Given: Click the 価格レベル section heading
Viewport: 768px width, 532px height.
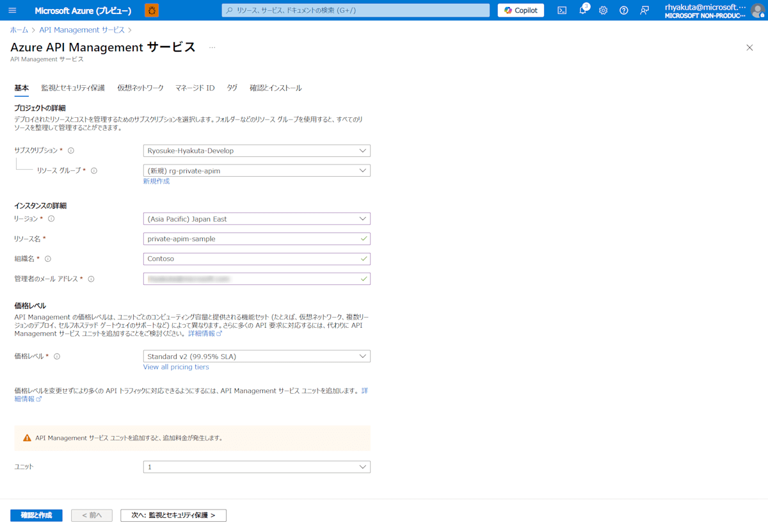Looking at the screenshot, I should (x=30, y=306).
